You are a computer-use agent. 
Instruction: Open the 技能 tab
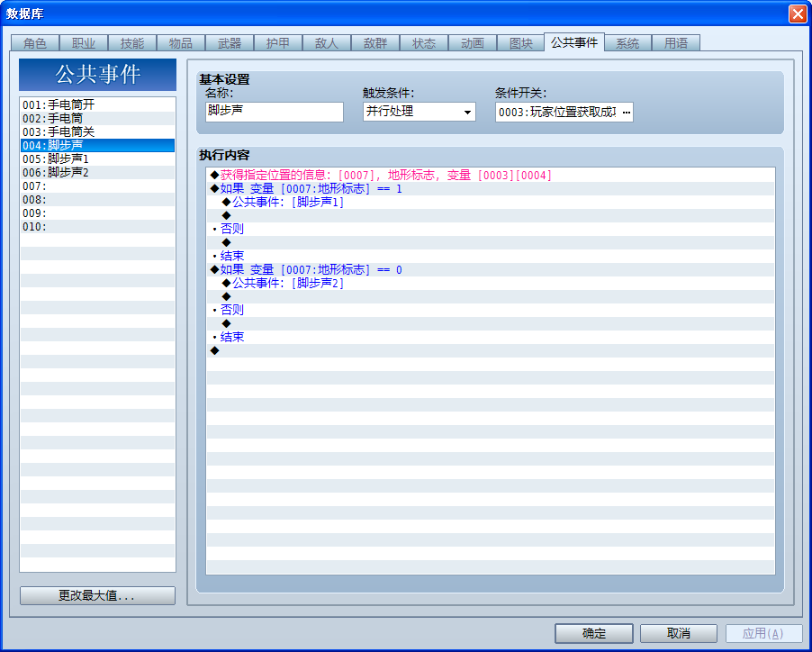coord(132,43)
